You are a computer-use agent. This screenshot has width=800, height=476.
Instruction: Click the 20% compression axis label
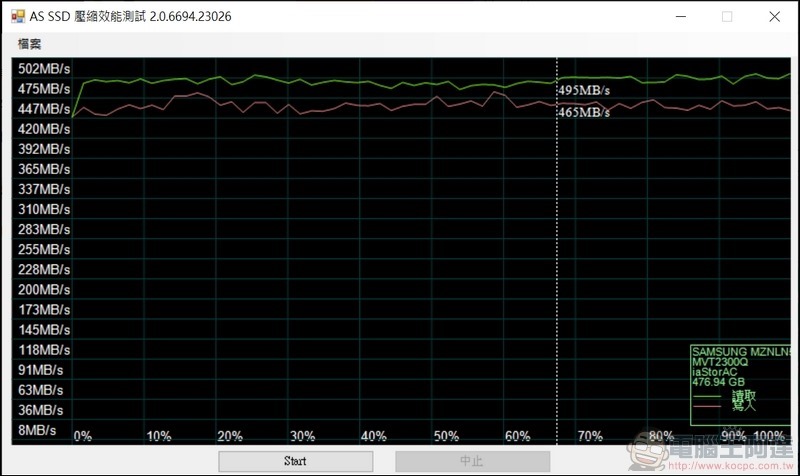(230, 436)
